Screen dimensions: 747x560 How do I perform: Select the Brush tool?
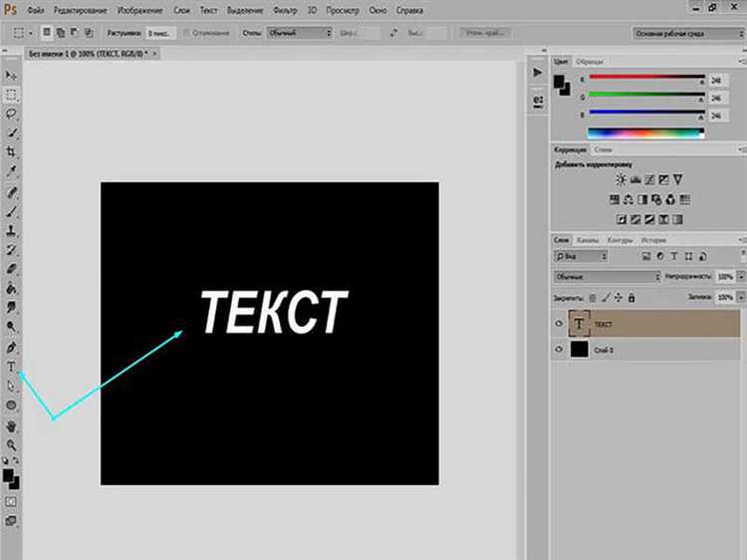11,211
